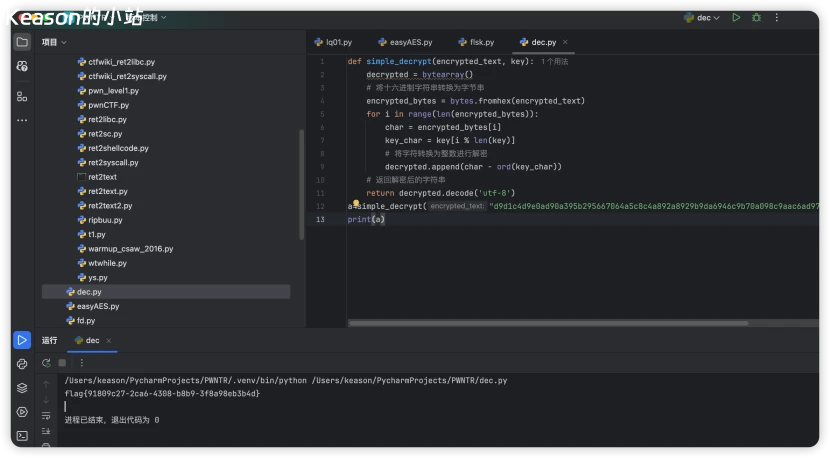Click the yellow intention bulb on line 12
The width and height of the screenshot is (830, 458).
pyautogui.click(x=355, y=203)
